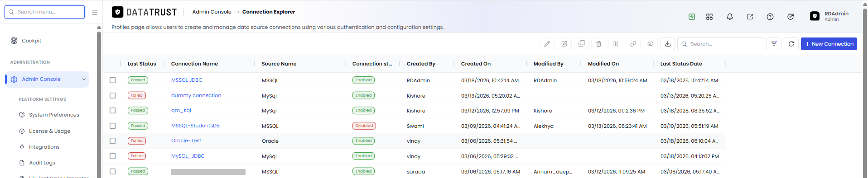
Task: Click the open-in-new-window icon
Action: pos(750,17)
